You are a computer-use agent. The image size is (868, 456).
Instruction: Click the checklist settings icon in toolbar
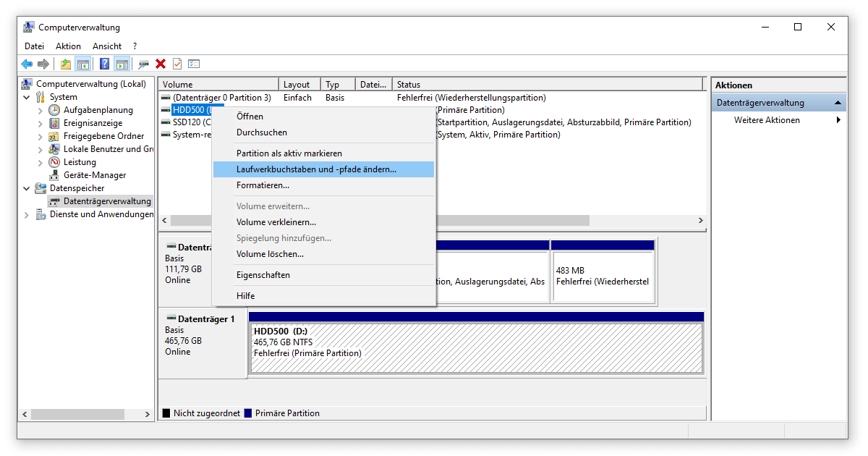(x=194, y=64)
